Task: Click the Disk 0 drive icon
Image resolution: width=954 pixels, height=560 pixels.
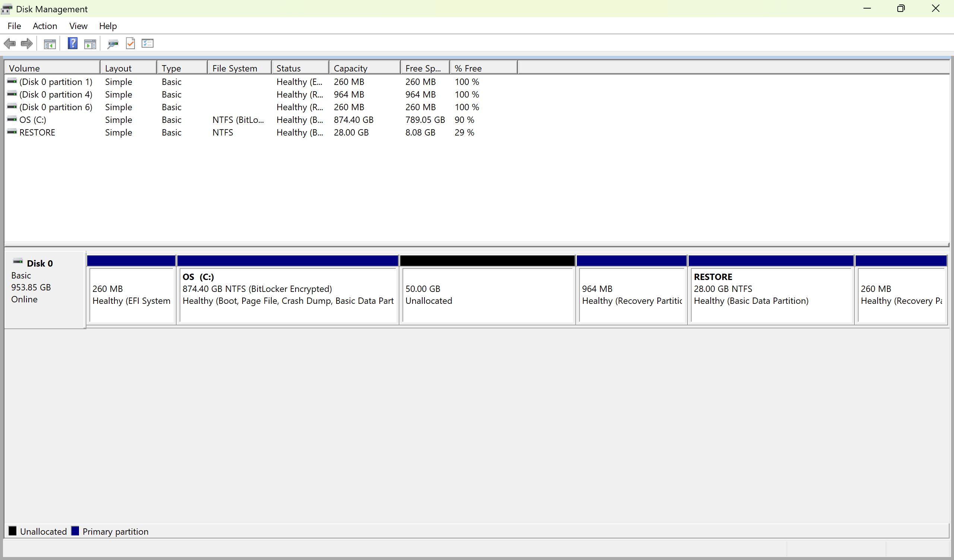Action: 18,261
